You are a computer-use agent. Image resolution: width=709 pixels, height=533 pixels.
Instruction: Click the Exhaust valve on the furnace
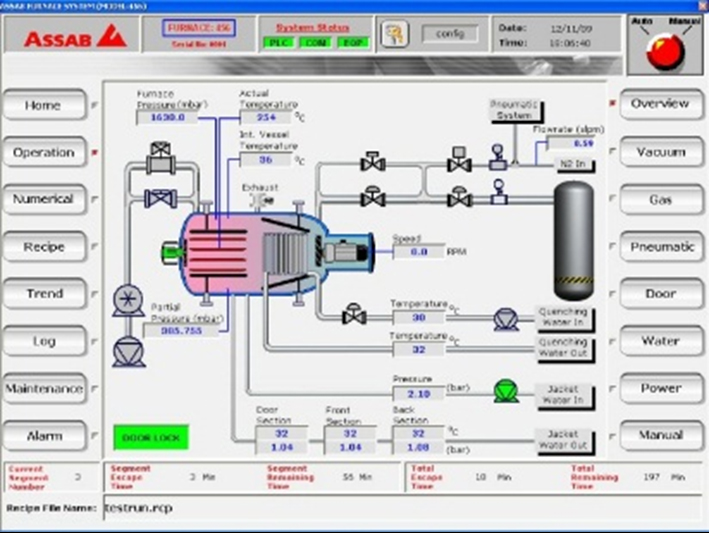pyautogui.click(x=268, y=201)
